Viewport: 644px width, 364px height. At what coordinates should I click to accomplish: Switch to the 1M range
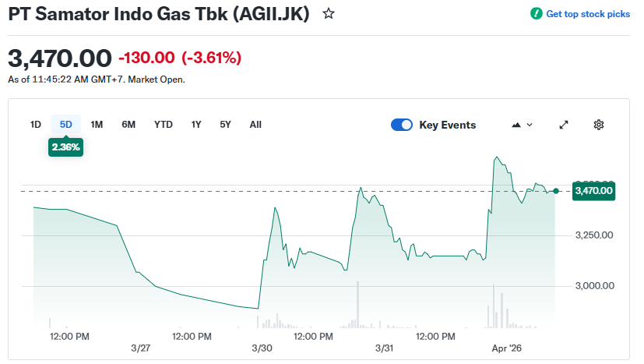[97, 124]
